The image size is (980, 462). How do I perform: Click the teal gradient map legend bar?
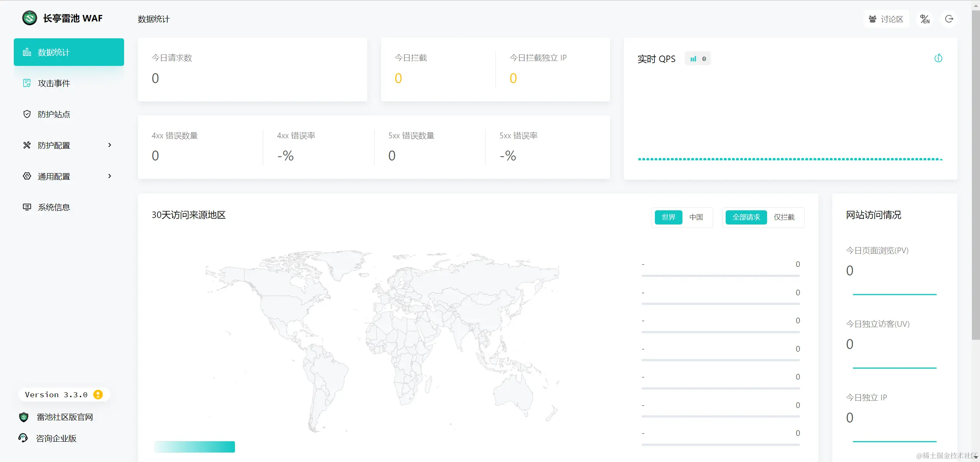tap(195, 447)
